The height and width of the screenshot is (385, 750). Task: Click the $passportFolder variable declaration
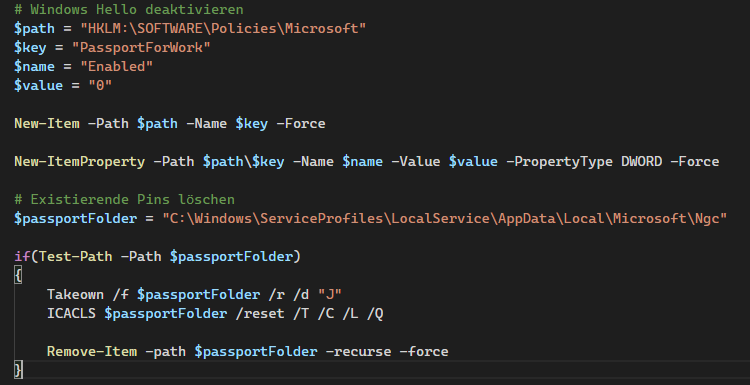pos(76,219)
